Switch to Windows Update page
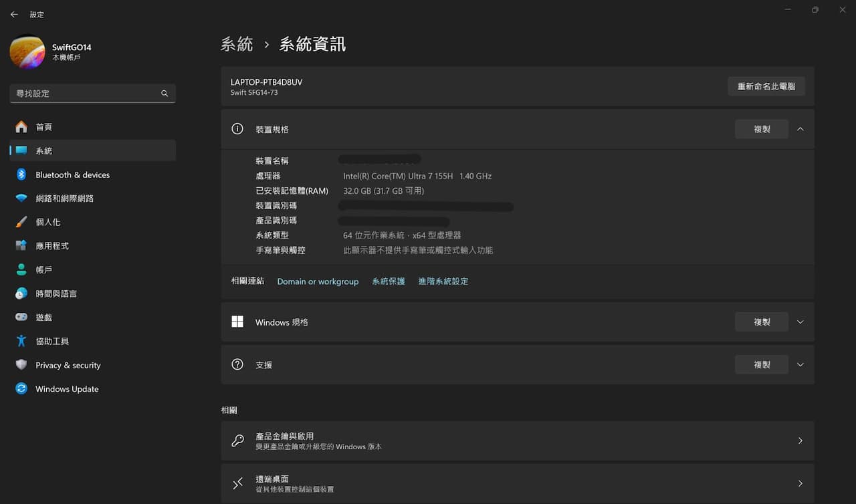856x504 pixels. point(93,389)
